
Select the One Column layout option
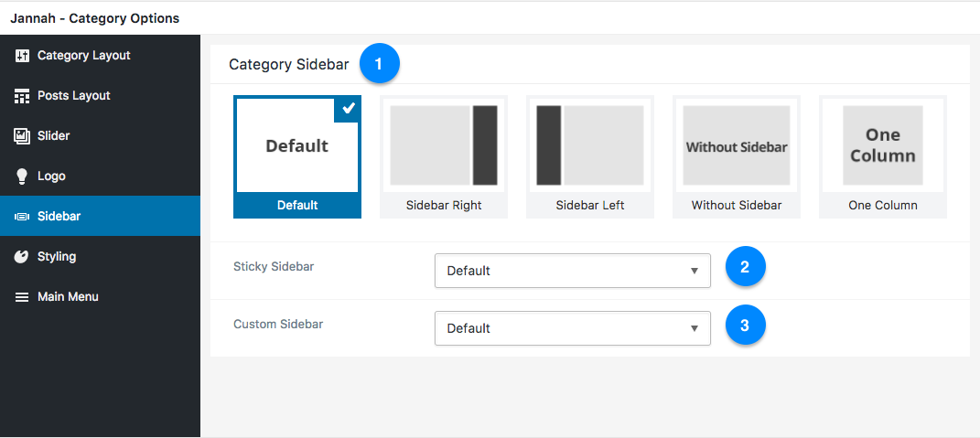coord(883,157)
